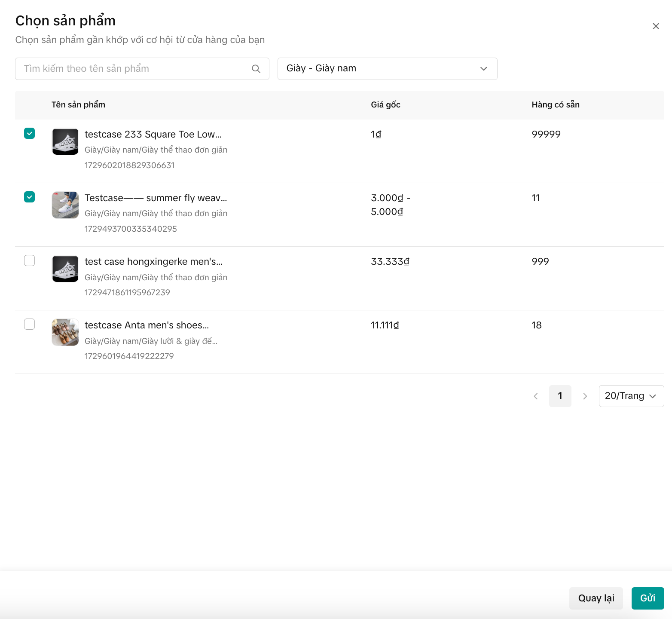The image size is (672, 619).
Task: Tick the Anta men's shoes checkbox
Action: pyautogui.click(x=30, y=324)
